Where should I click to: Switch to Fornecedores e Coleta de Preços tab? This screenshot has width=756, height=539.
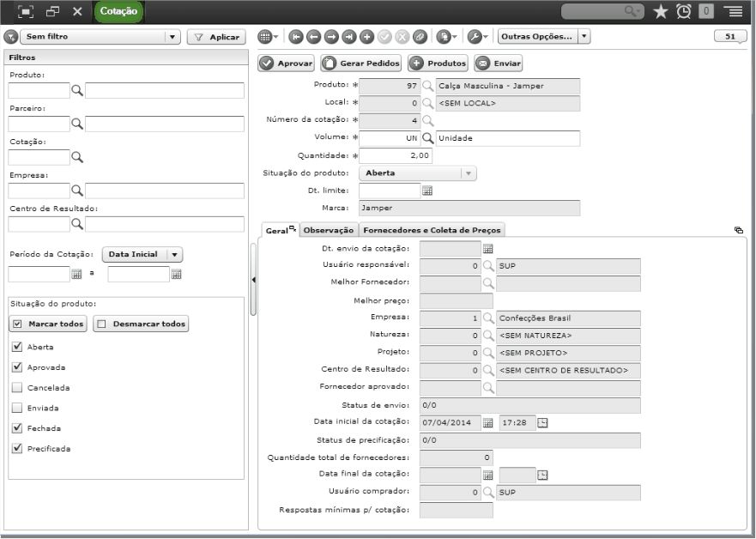(x=432, y=231)
